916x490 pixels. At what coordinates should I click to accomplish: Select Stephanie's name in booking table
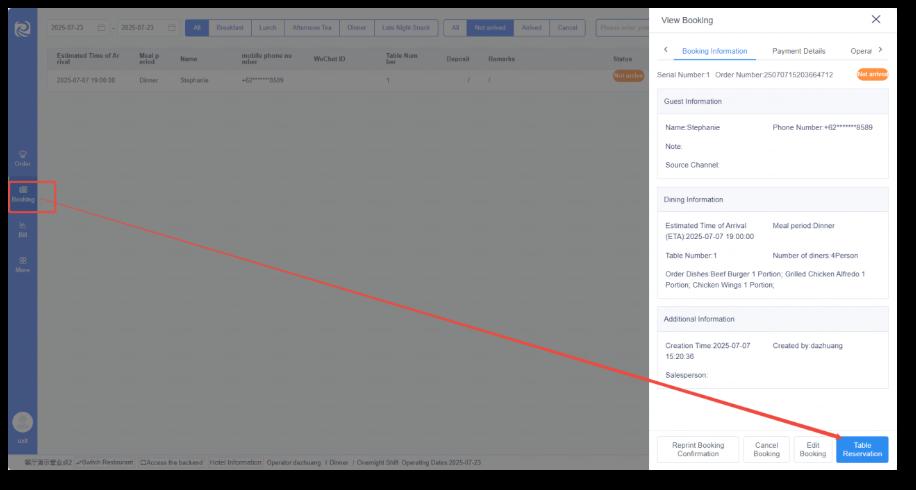tap(194, 80)
